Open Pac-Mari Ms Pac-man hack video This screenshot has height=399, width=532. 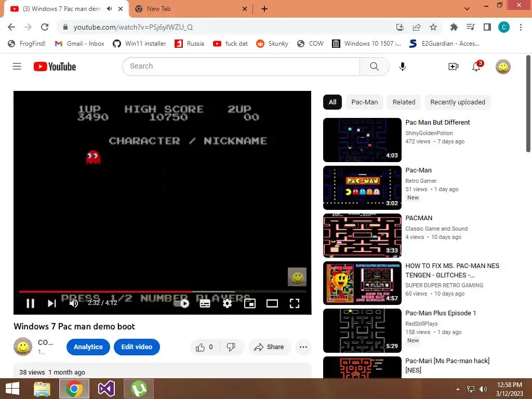pyautogui.click(x=447, y=365)
